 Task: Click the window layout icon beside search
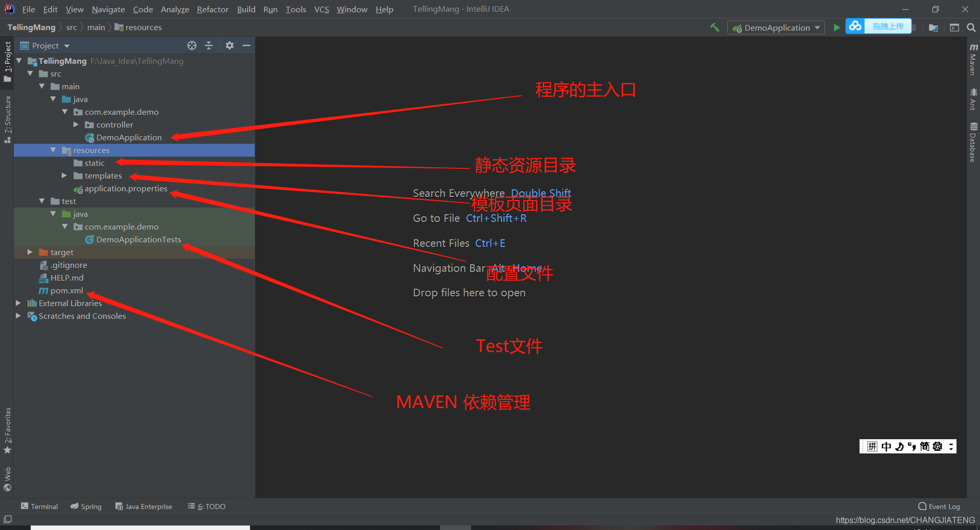[x=954, y=28]
